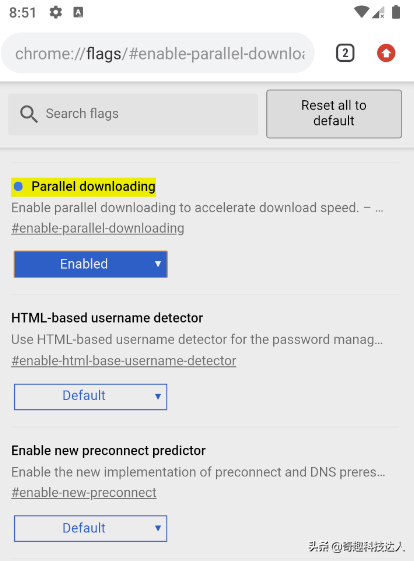Viewport: 414px width, 561px height.
Task: Open the tab switcher showing 2 tabs
Action: click(x=345, y=53)
